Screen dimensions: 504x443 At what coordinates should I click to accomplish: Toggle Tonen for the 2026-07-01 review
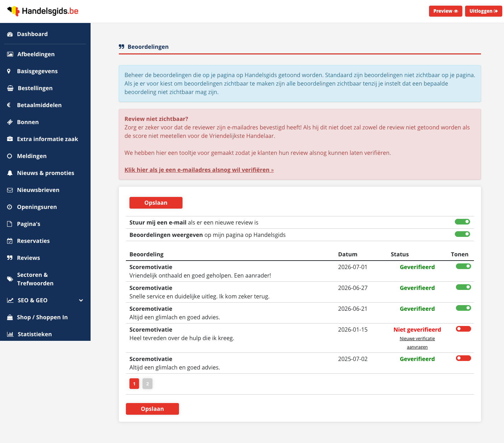463,267
